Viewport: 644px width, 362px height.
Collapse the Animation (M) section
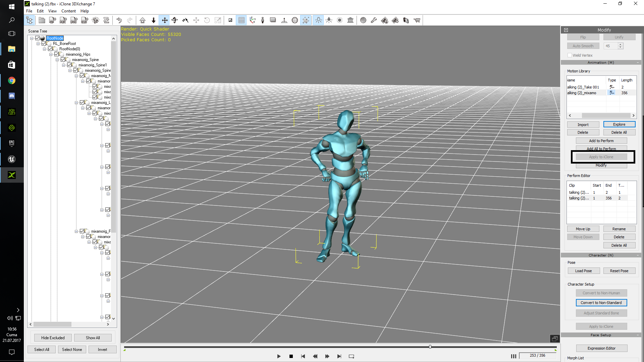(638, 63)
